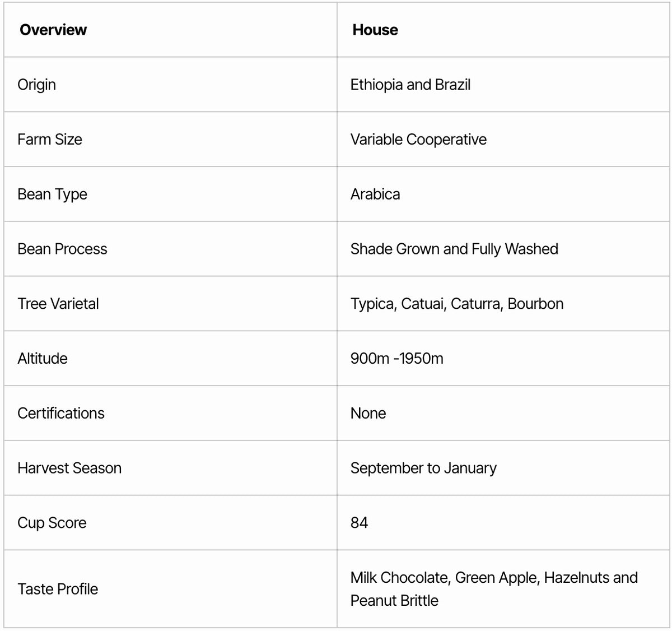Screen dimensions: 672x631
Task: Click the Overview column header
Action: click(53, 30)
